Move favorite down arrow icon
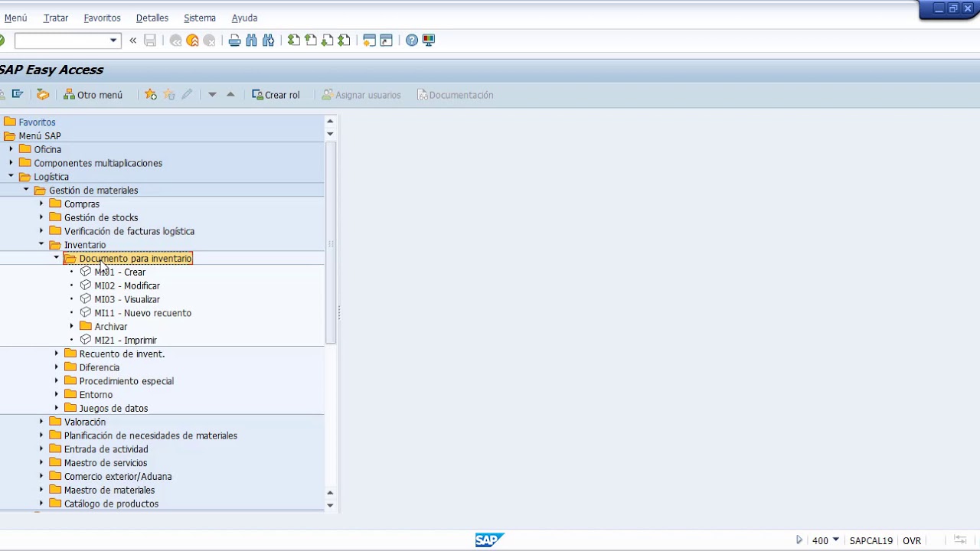Image resolution: width=980 pixels, height=551 pixels. click(x=212, y=95)
